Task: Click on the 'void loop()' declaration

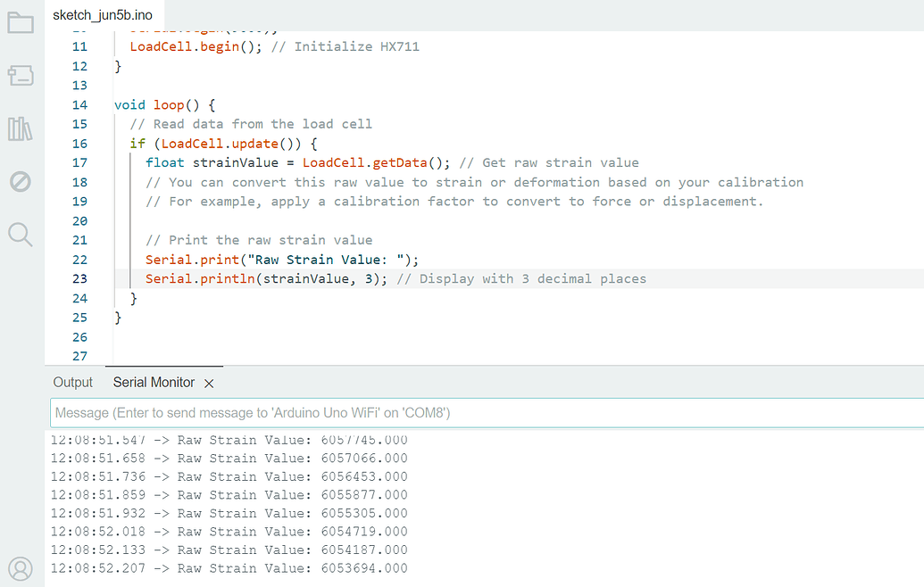Action: [164, 104]
